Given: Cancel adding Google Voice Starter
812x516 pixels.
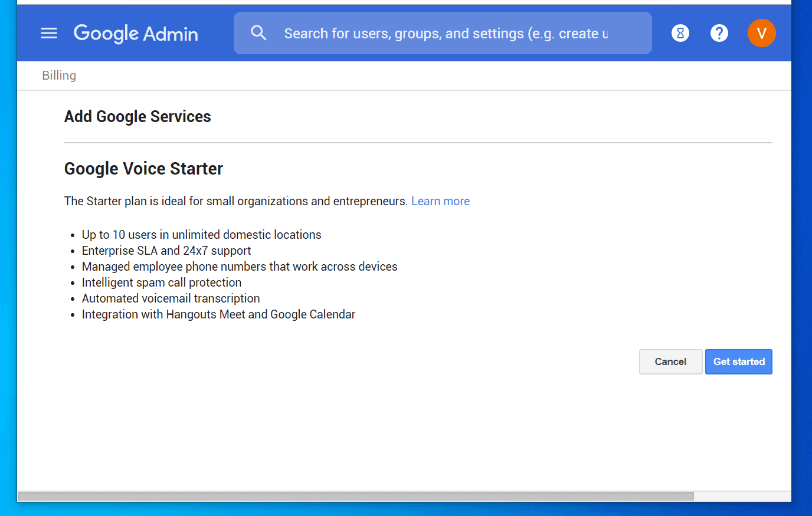Looking at the screenshot, I should click(x=670, y=361).
